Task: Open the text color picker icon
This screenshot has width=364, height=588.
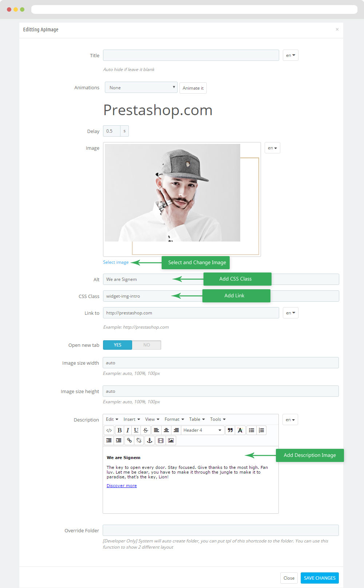Action: (x=240, y=430)
